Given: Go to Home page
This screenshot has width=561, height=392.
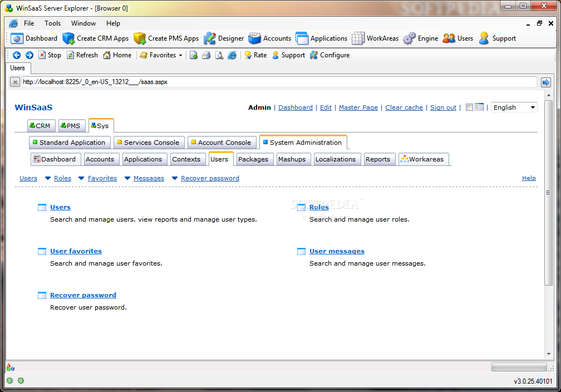Looking at the screenshot, I should point(117,55).
